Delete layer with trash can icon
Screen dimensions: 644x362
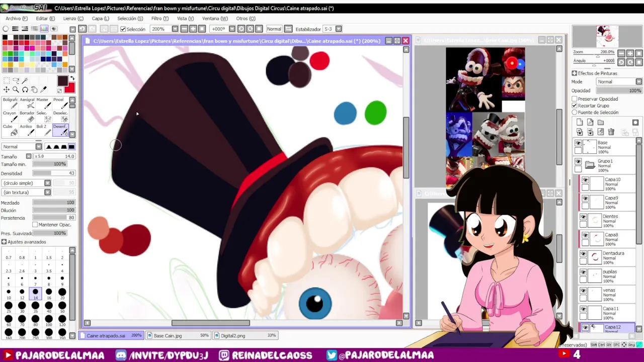[x=611, y=132]
